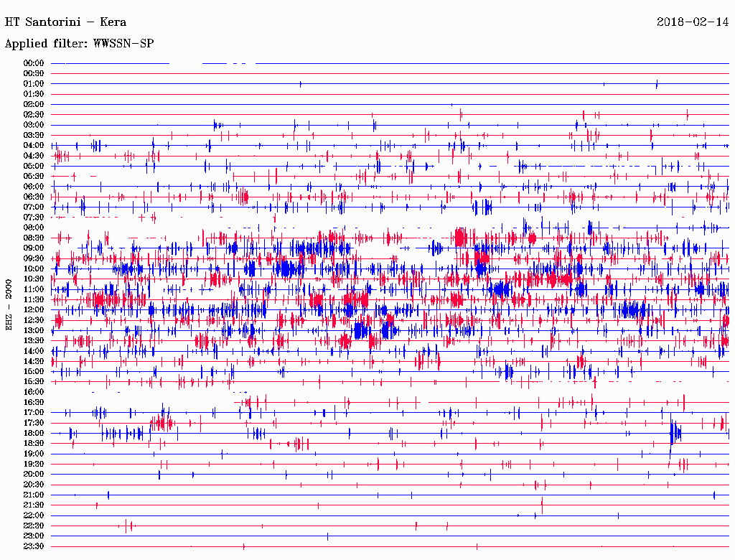Select the 07:00 time label
This screenshot has width=735, height=560.
coord(34,207)
